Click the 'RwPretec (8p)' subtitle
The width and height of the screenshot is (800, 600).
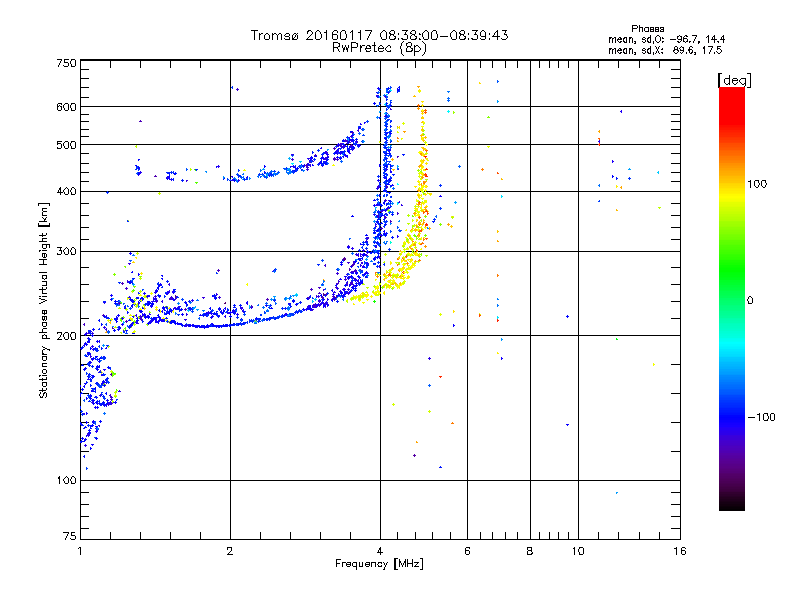[x=379, y=48]
